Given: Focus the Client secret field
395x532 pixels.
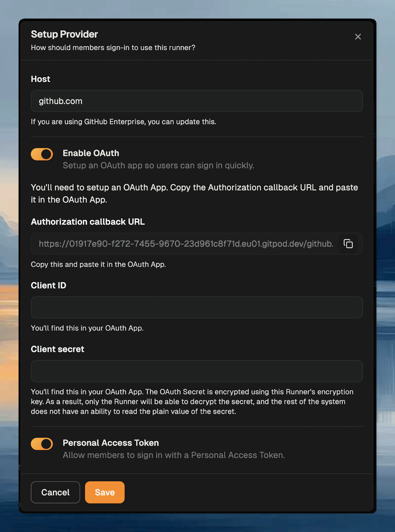Looking at the screenshot, I should (197, 371).
